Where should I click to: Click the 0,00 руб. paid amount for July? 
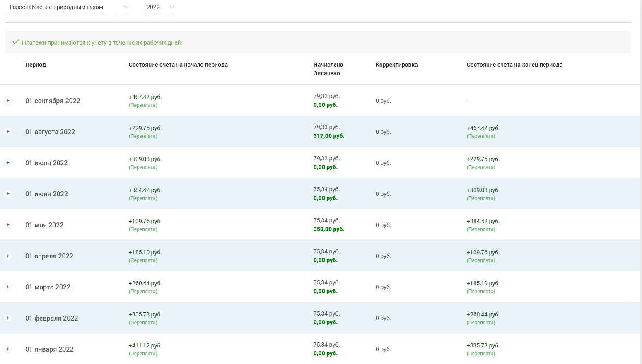tap(326, 167)
